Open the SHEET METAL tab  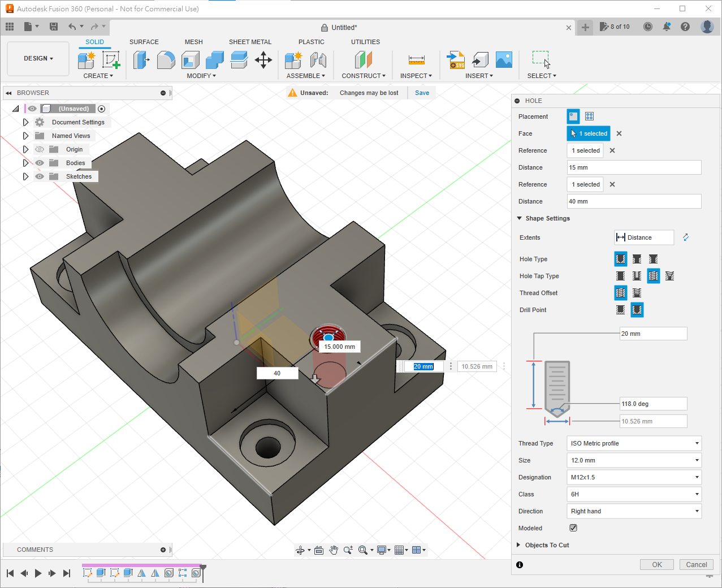[250, 42]
